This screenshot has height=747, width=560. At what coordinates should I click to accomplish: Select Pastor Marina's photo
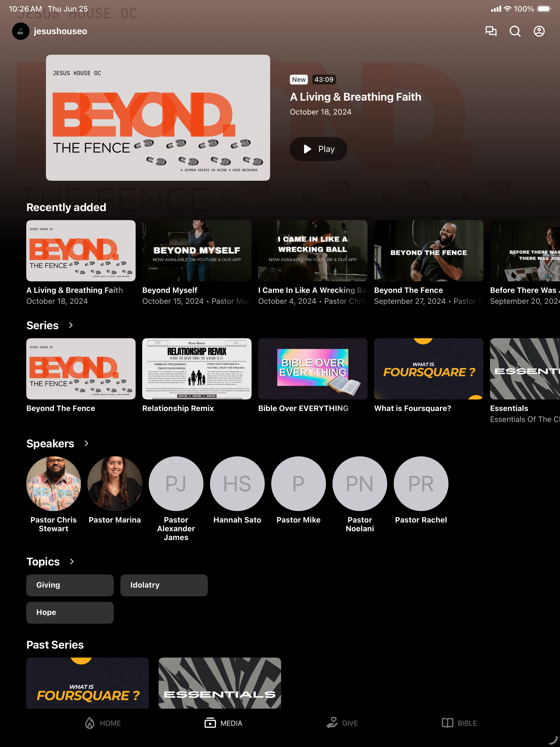[x=115, y=483]
